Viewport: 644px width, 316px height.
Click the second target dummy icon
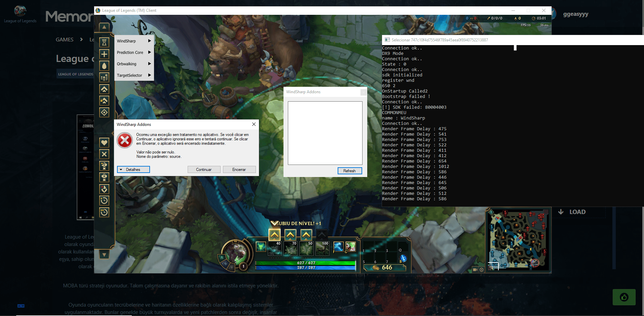[x=104, y=177]
